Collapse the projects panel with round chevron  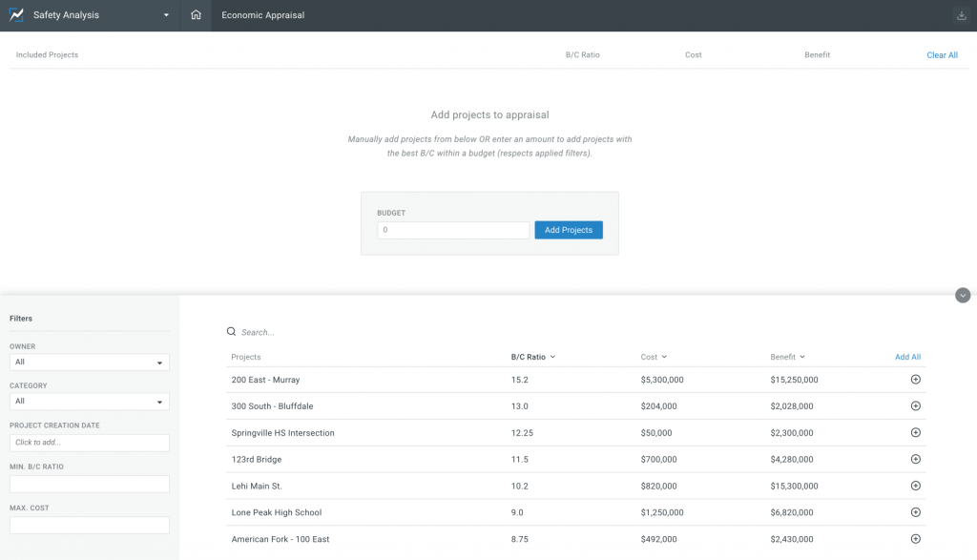tap(962, 296)
